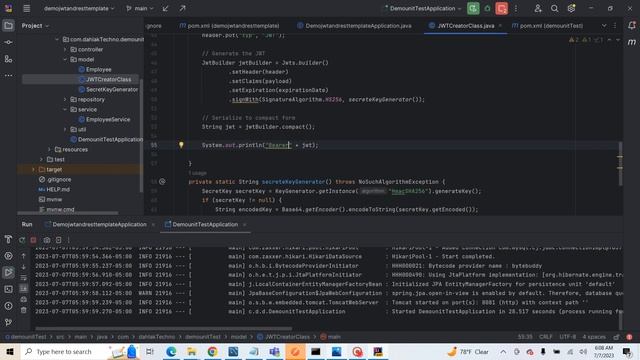Open the Commit tool window

[8, 42]
